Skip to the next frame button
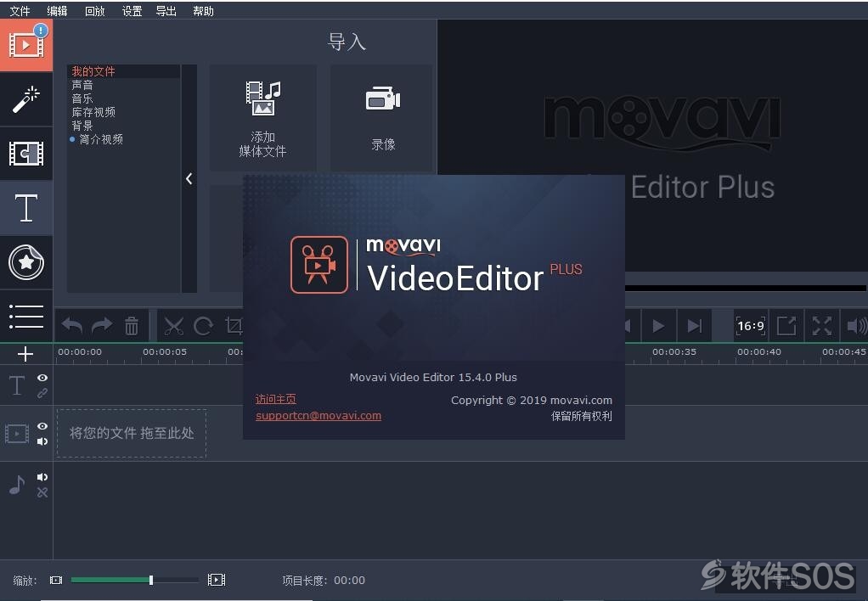 [694, 326]
